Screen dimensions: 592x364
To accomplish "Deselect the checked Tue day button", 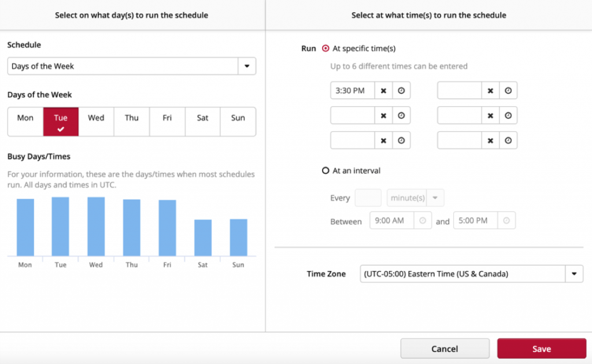I will (61, 121).
